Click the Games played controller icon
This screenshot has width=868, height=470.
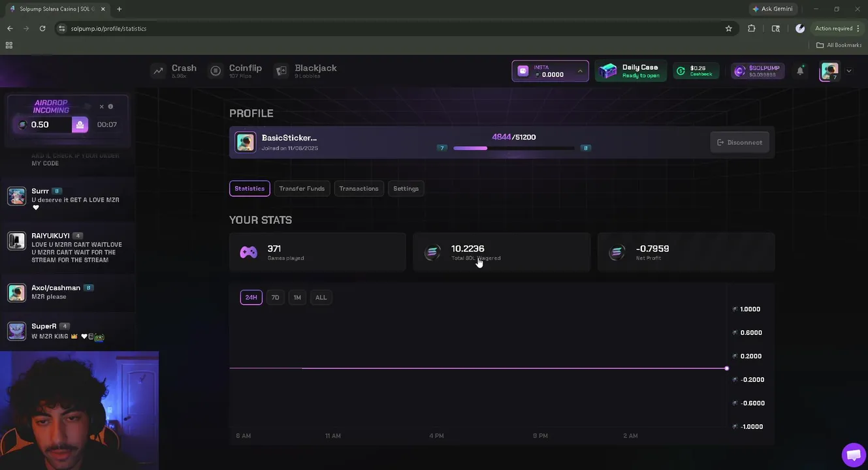(249, 253)
